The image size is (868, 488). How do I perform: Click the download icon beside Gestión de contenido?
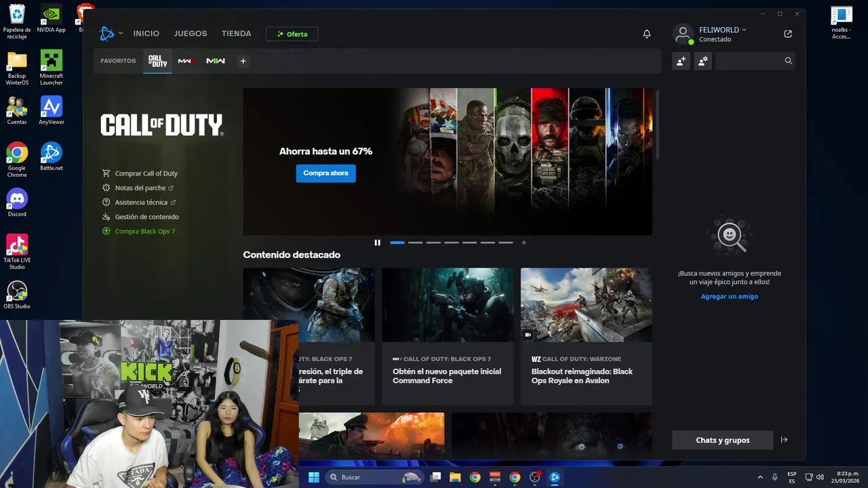click(106, 217)
